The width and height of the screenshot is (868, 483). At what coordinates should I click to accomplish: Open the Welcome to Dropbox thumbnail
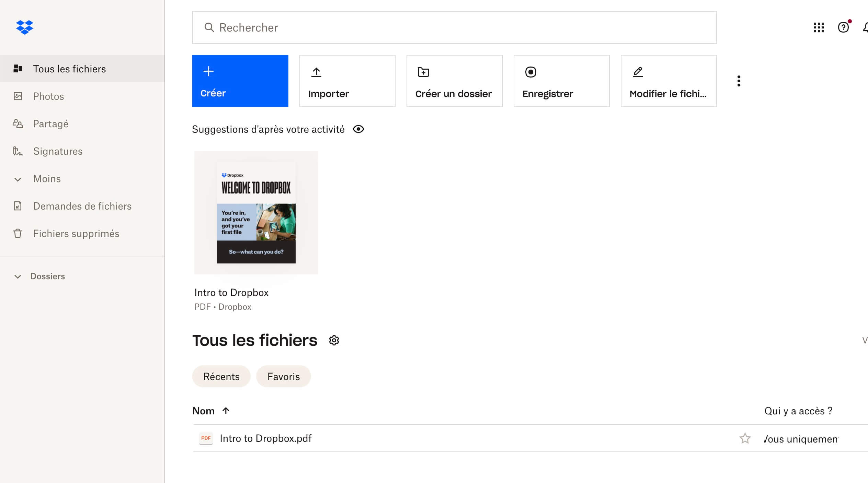256,213
